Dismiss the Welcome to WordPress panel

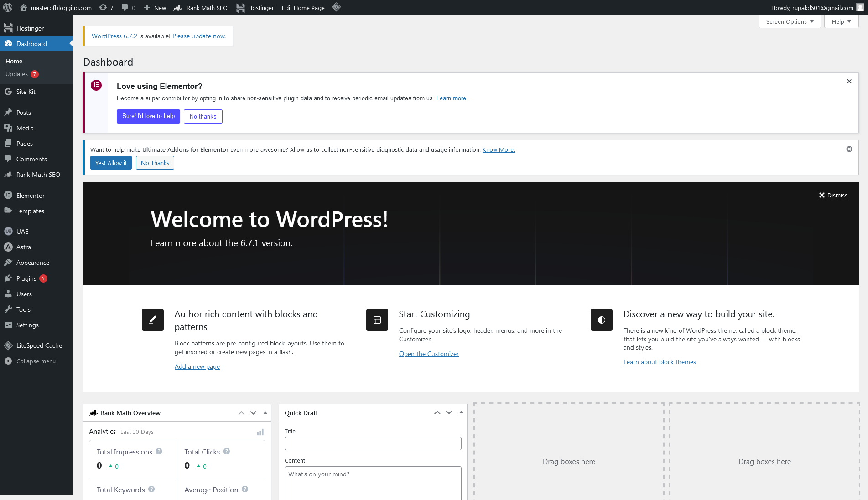tap(833, 195)
